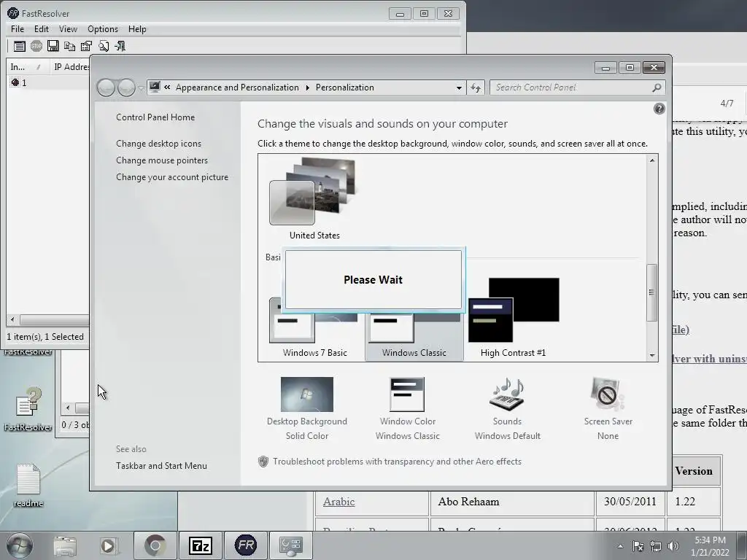
Task: Open Windows Media Player from taskbar
Action: coord(108,545)
